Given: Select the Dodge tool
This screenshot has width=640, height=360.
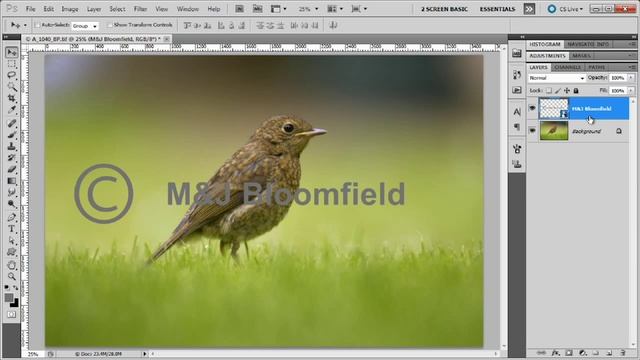Looking at the screenshot, I should [11, 203].
